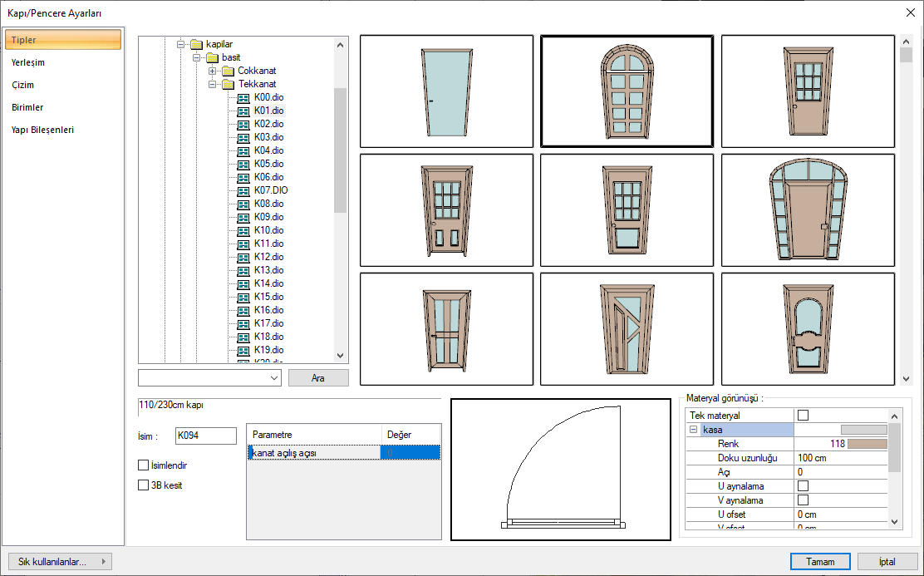Collapse the kasa material group
This screenshot has width=924, height=576.
693,430
